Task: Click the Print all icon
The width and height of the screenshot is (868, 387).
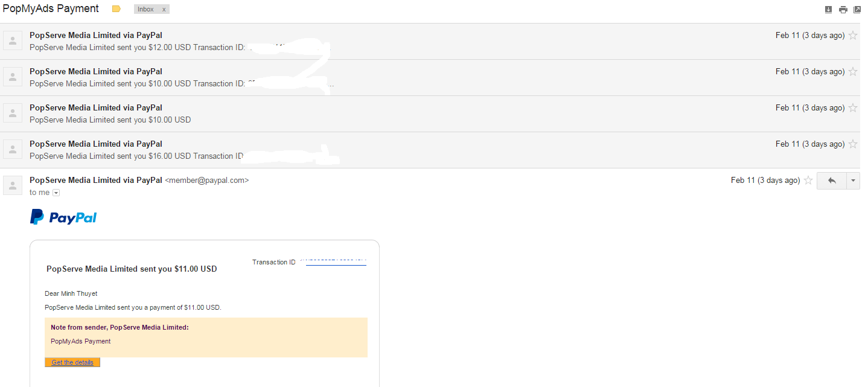Action: [843, 9]
